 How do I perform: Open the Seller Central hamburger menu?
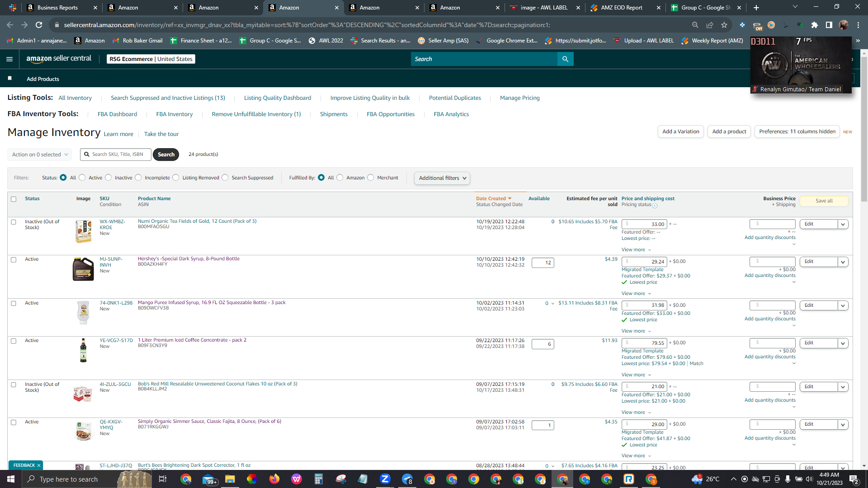[x=9, y=59]
